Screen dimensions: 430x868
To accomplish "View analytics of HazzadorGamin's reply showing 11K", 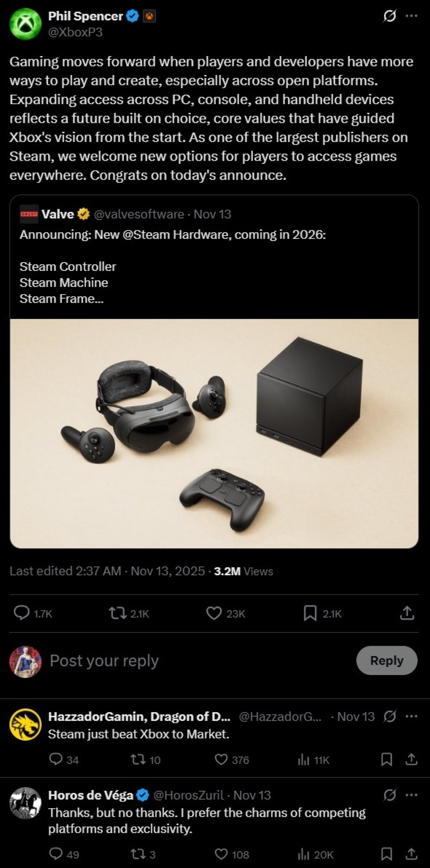I will 303,760.
